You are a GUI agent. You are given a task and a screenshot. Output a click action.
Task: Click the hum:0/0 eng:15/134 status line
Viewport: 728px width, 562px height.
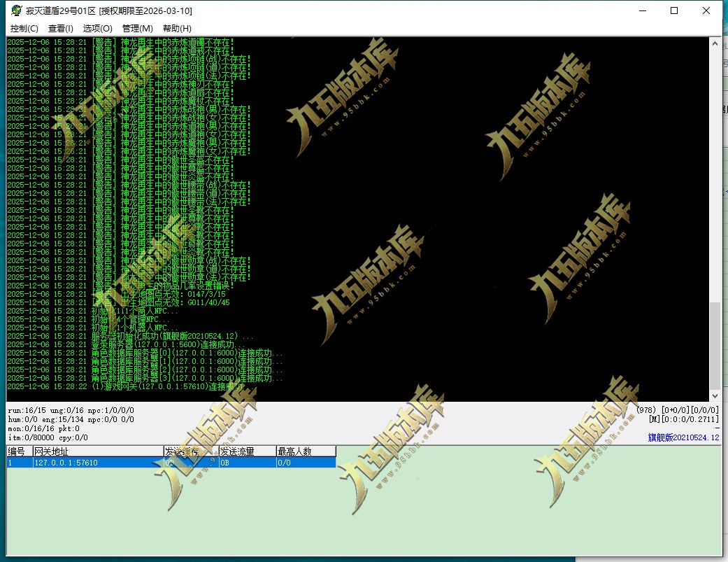click(71, 419)
